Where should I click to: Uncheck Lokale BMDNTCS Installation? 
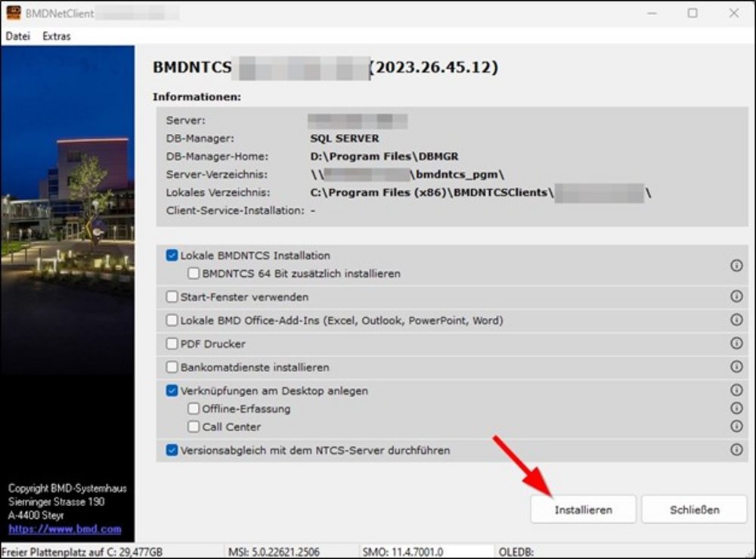[x=172, y=256]
